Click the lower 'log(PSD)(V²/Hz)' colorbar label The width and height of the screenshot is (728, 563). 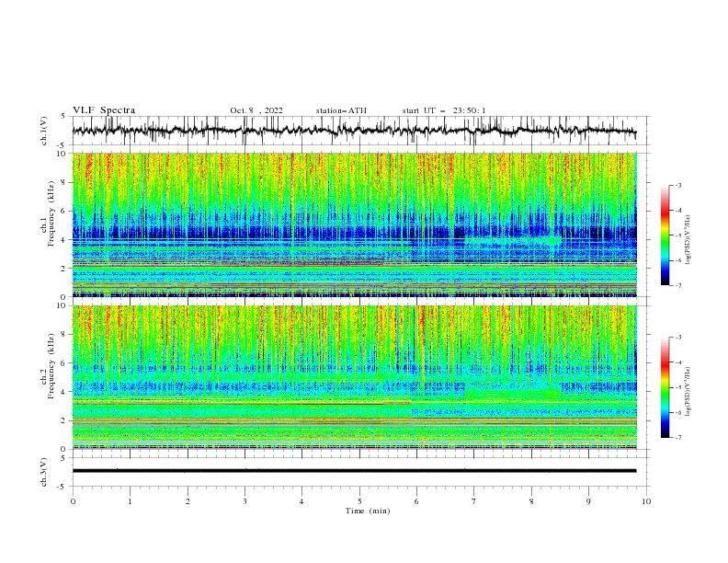688,392
